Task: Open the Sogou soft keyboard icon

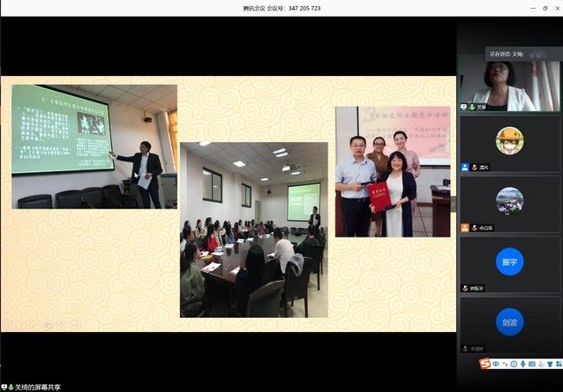Action: click(x=533, y=364)
